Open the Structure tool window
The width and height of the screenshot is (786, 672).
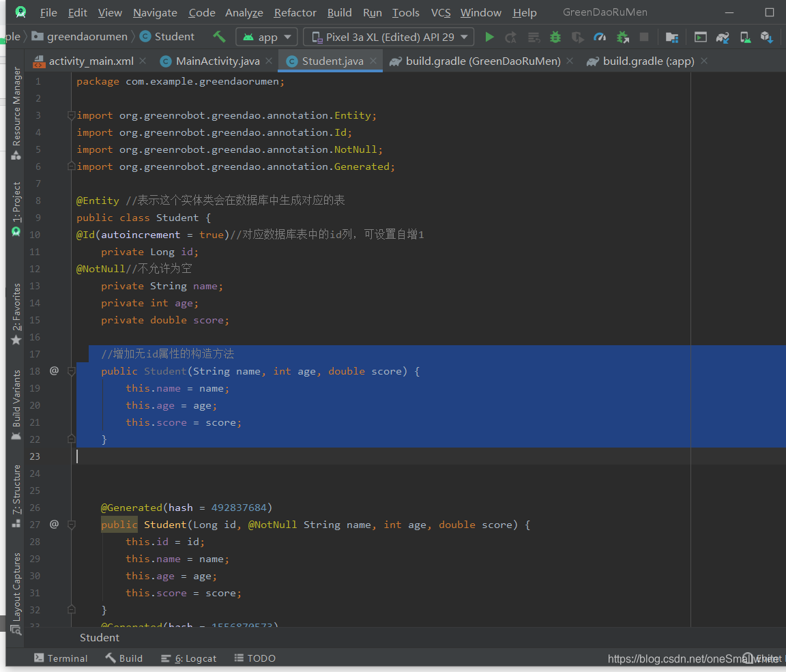pyautogui.click(x=16, y=496)
